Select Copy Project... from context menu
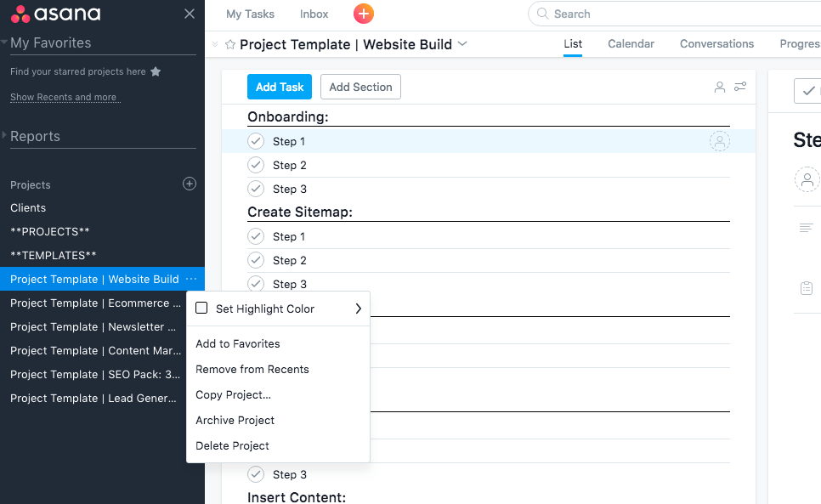Image resolution: width=821 pixels, height=504 pixels. coord(233,394)
